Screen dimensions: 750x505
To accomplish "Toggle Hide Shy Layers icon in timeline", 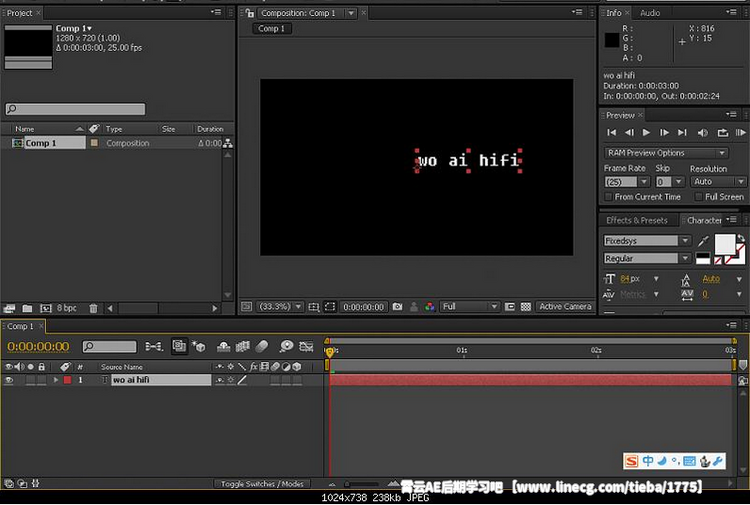I will coord(223,346).
